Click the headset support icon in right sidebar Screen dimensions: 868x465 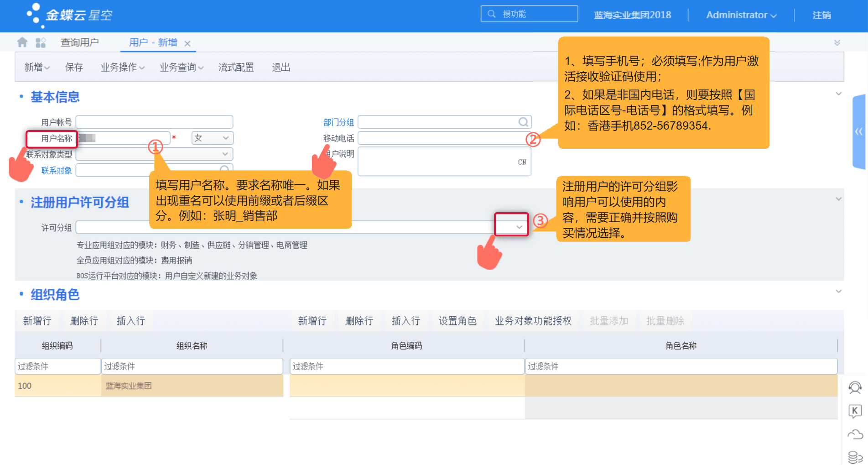(x=855, y=388)
